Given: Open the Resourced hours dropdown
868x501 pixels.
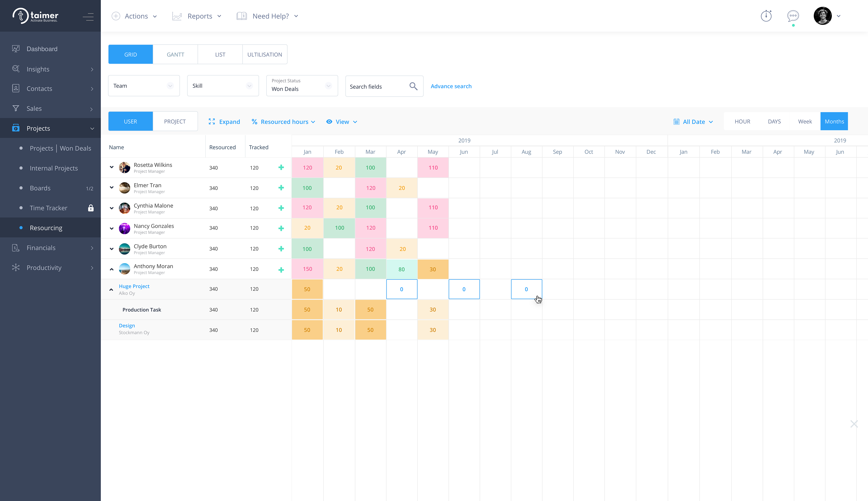Looking at the screenshot, I should [x=283, y=121].
